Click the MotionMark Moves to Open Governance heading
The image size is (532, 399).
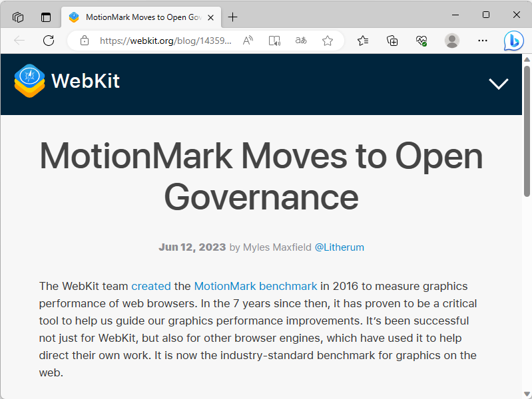261,176
